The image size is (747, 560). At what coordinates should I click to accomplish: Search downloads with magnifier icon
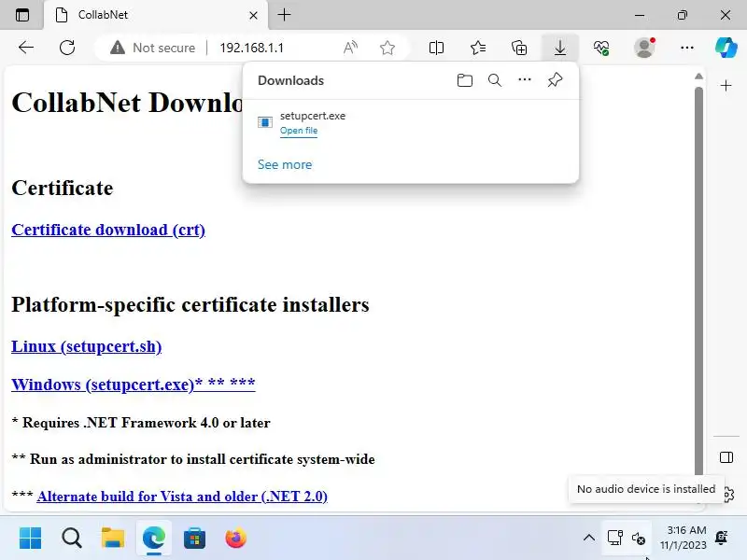click(495, 80)
